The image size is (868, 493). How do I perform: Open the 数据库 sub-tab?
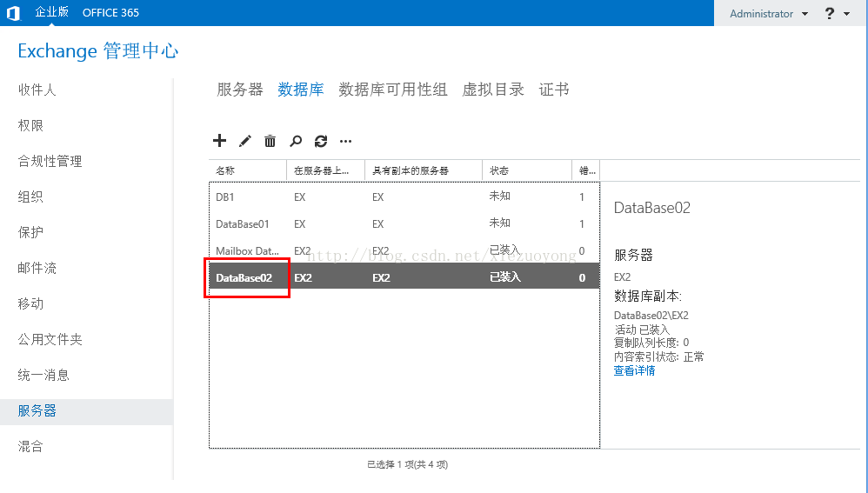tap(301, 89)
